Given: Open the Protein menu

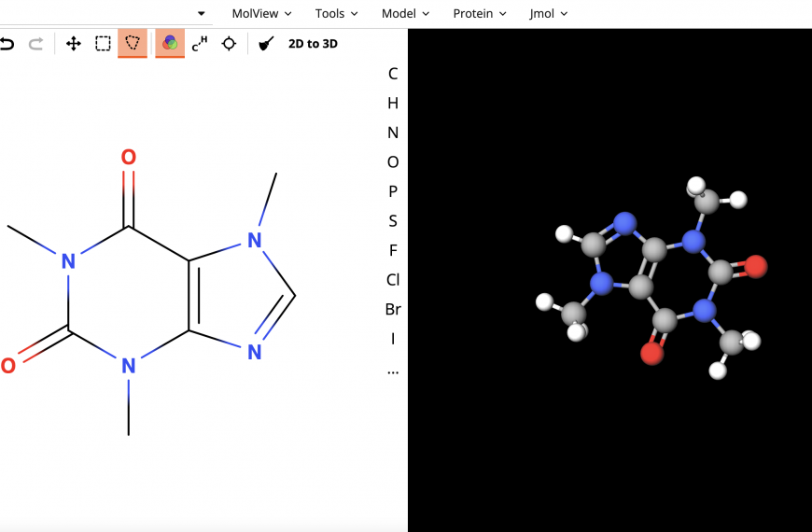Looking at the screenshot, I should (480, 13).
